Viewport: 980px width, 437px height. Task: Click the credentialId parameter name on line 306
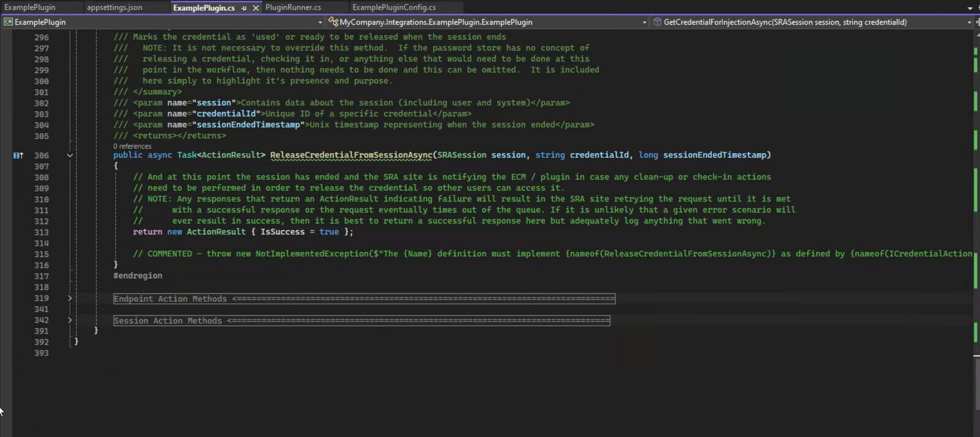(x=599, y=155)
